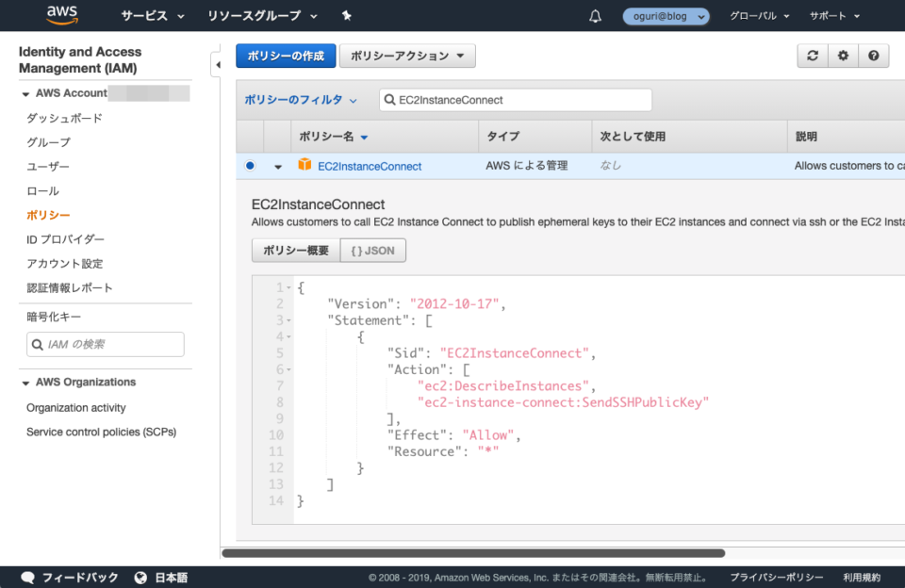Expand the oguri@blog account menu
The width and height of the screenshot is (905, 588).
pos(666,15)
